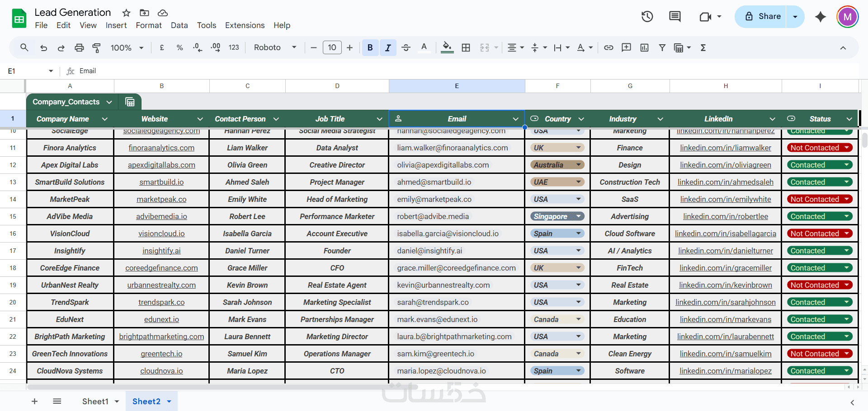
Task: Switch to the Sheet1 tab
Action: pyautogui.click(x=95, y=402)
